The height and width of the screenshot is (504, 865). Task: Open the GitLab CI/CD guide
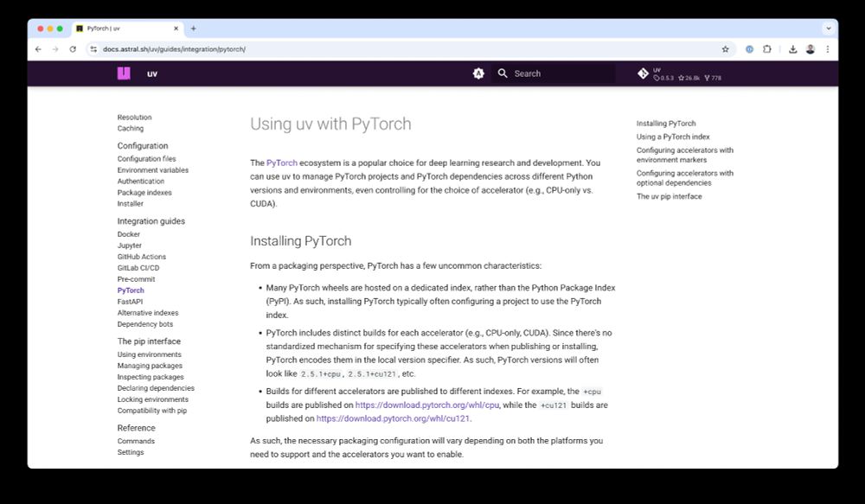click(138, 268)
